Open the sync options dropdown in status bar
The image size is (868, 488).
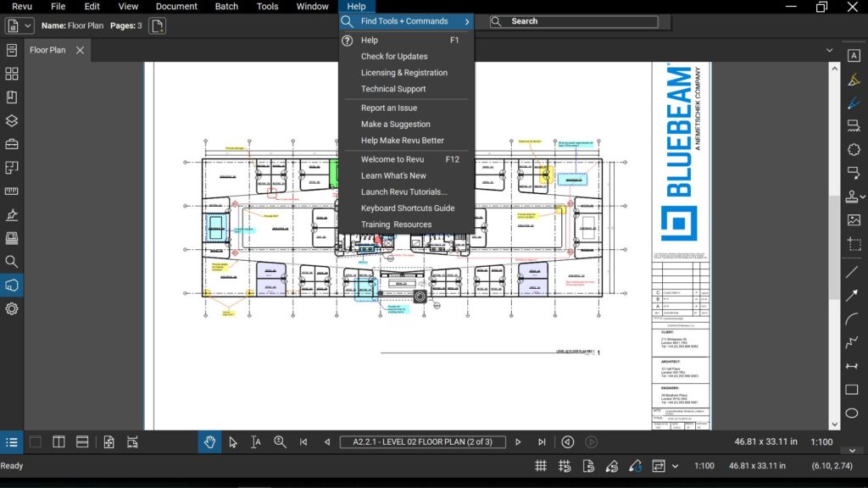[x=675, y=466]
